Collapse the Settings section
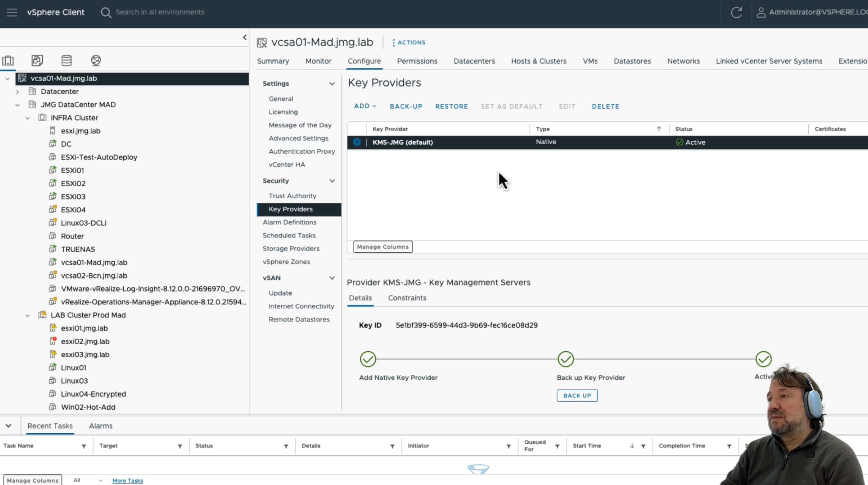This screenshot has width=868, height=485. tap(332, 84)
